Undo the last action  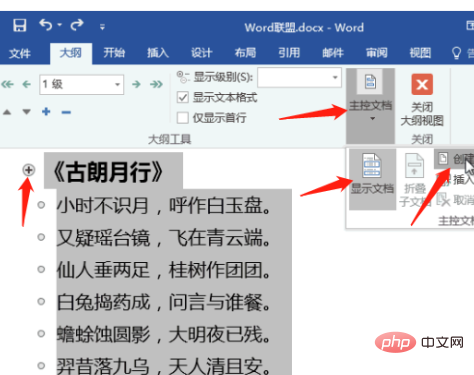(46, 25)
